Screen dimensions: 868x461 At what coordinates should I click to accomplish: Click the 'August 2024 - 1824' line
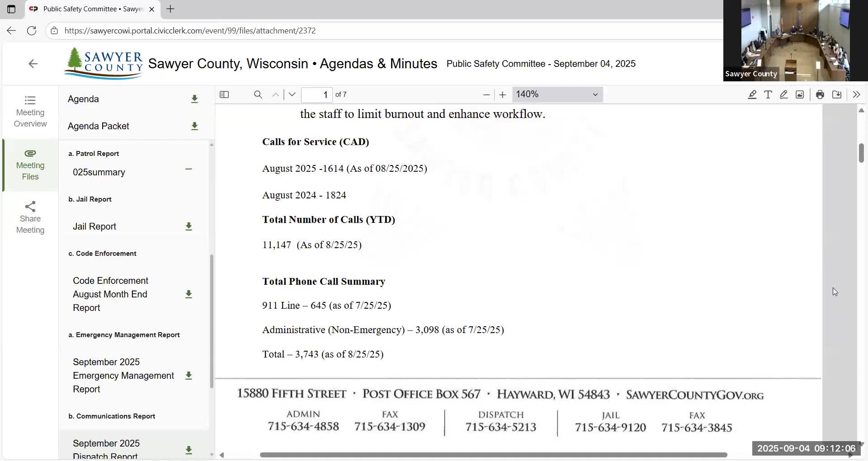click(304, 195)
